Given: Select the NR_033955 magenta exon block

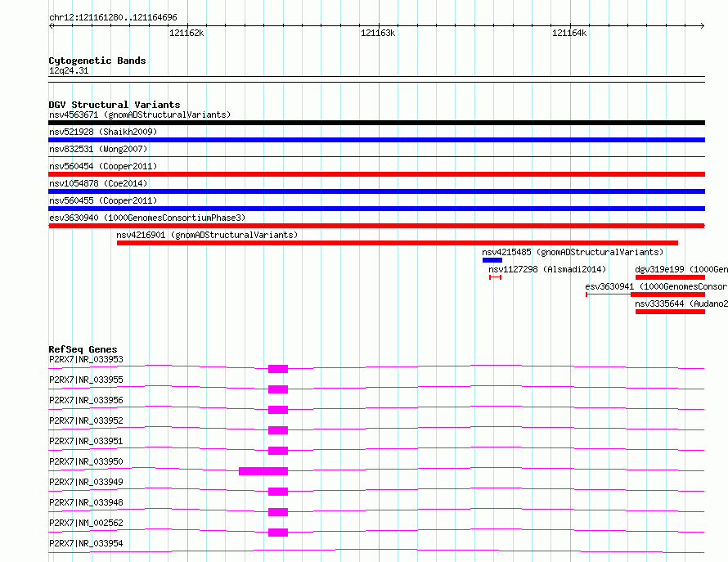Looking at the screenshot, I should pyautogui.click(x=278, y=389).
